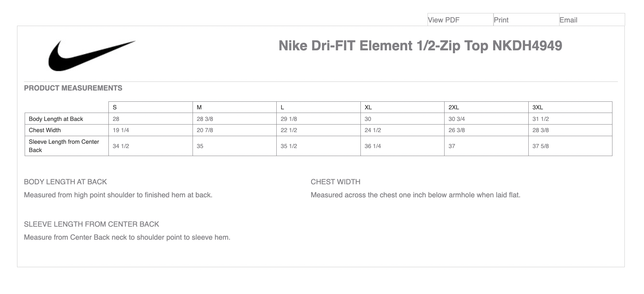Open the View PDF link
The width and height of the screenshot is (644, 294).
pyautogui.click(x=443, y=20)
